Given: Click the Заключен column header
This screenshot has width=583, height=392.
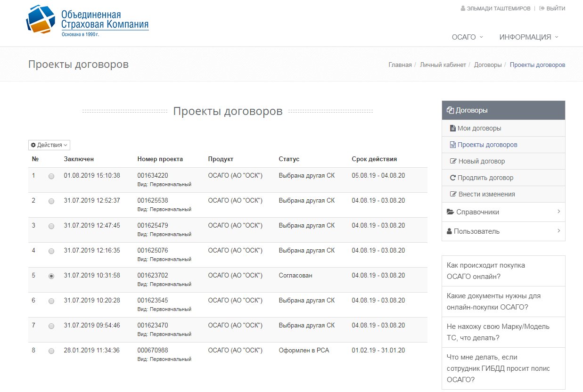Looking at the screenshot, I should (79, 159).
